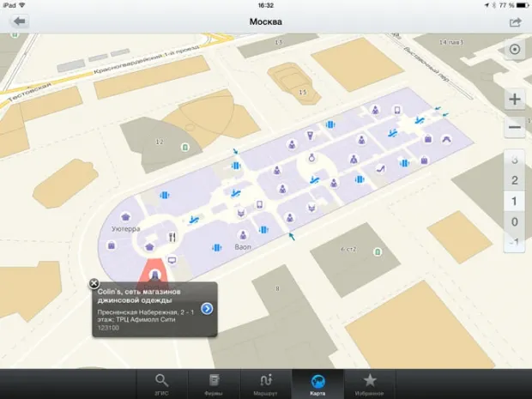Open the 2GIS search tab
Viewport: 532px width, 399px height.
click(x=160, y=384)
